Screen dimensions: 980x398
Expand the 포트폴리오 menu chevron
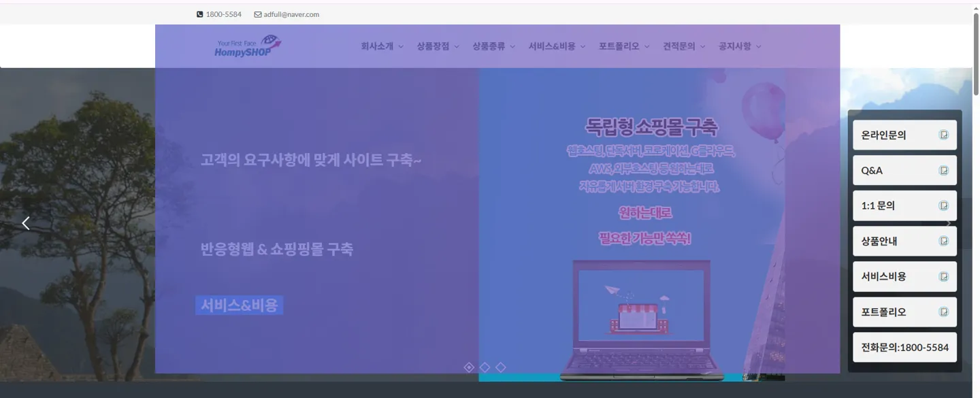[647, 47]
